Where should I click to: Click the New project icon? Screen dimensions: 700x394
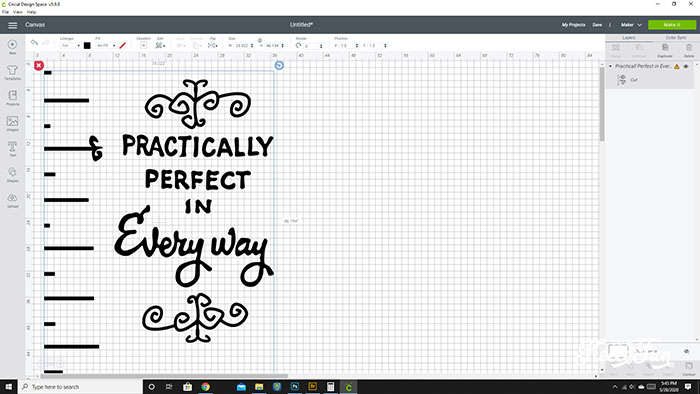coord(12,45)
